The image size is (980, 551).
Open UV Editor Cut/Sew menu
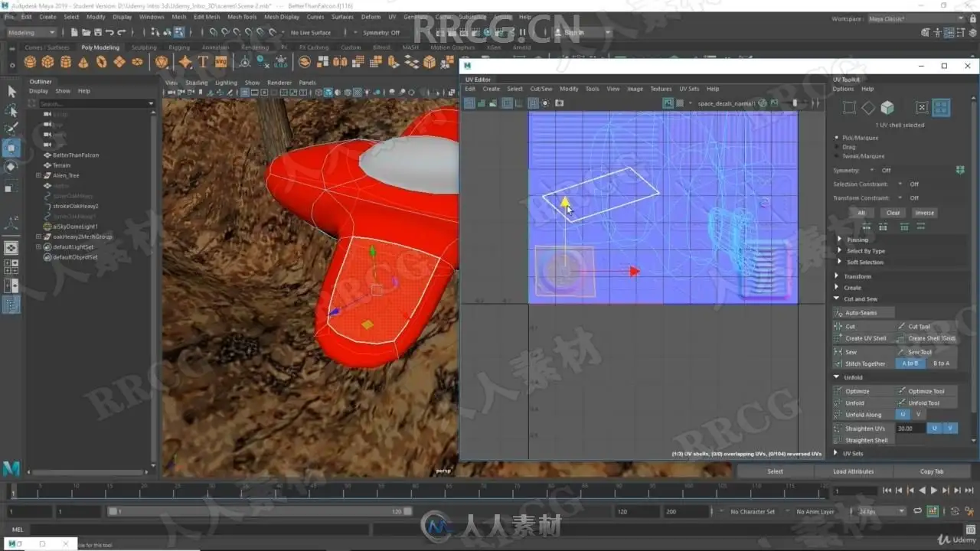pos(541,89)
